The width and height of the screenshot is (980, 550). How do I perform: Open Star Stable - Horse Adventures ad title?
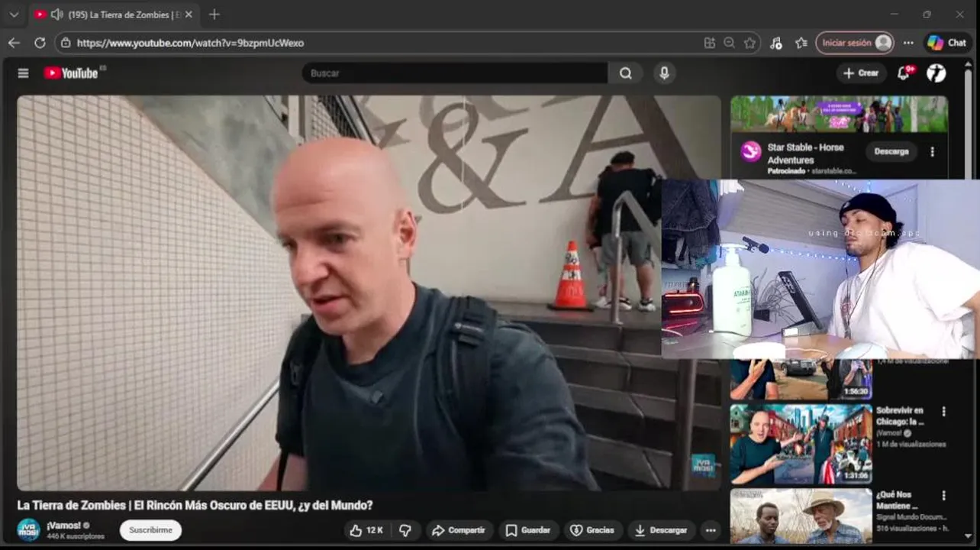[x=805, y=154]
